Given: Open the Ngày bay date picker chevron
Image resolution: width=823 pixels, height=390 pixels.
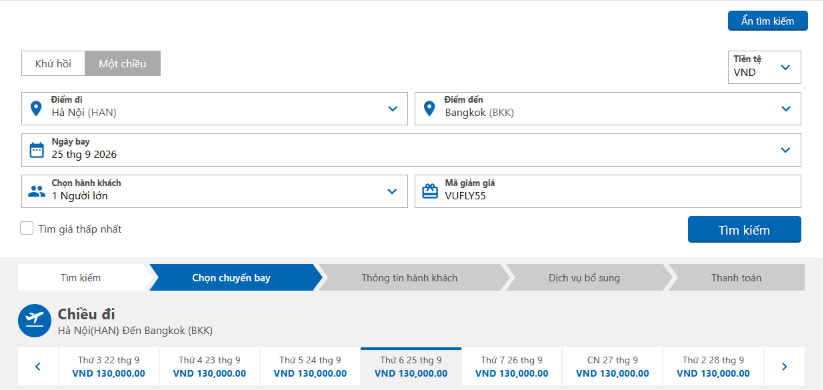Looking at the screenshot, I should pos(785,150).
